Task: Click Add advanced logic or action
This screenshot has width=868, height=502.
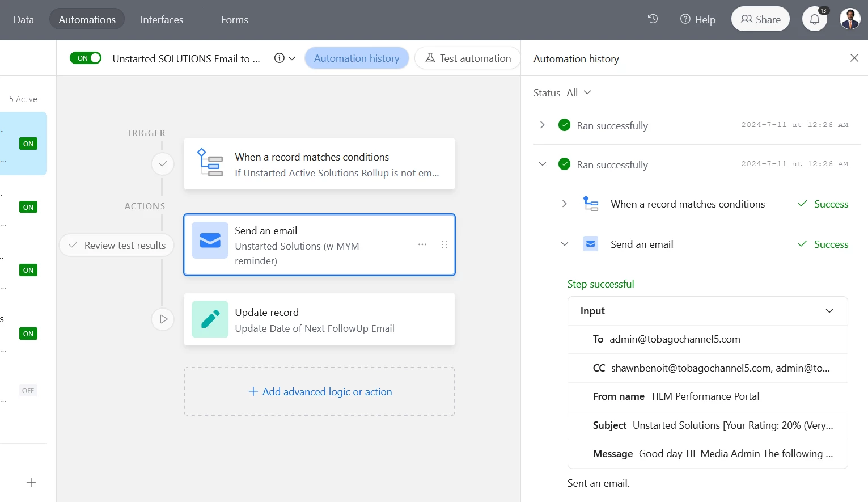Action: click(320, 391)
